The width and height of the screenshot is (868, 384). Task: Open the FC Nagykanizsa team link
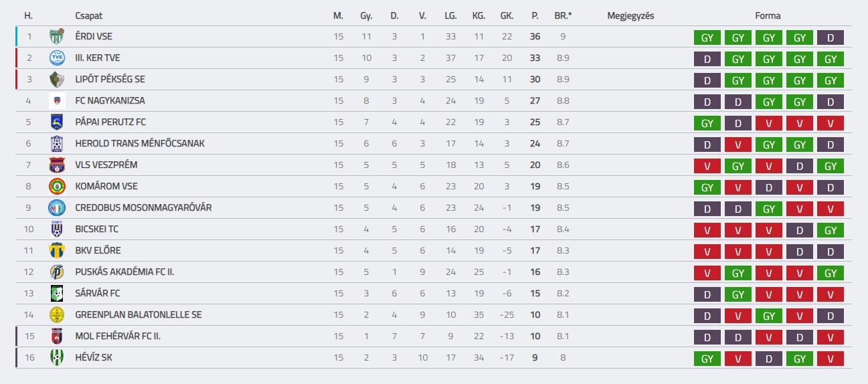pos(110,101)
